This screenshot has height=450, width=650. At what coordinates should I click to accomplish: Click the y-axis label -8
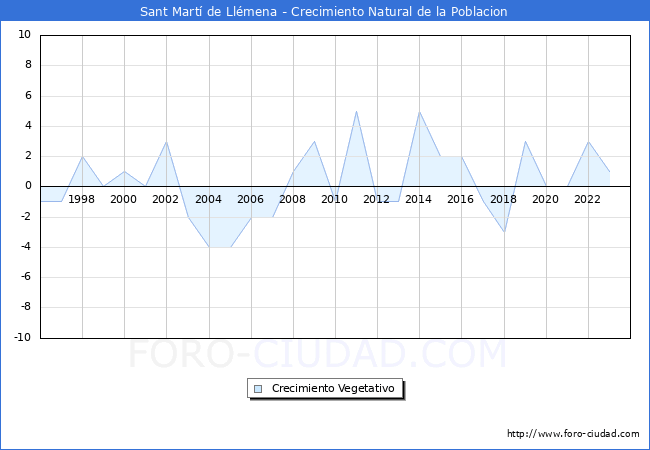pyautogui.click(x=26, y=307)
